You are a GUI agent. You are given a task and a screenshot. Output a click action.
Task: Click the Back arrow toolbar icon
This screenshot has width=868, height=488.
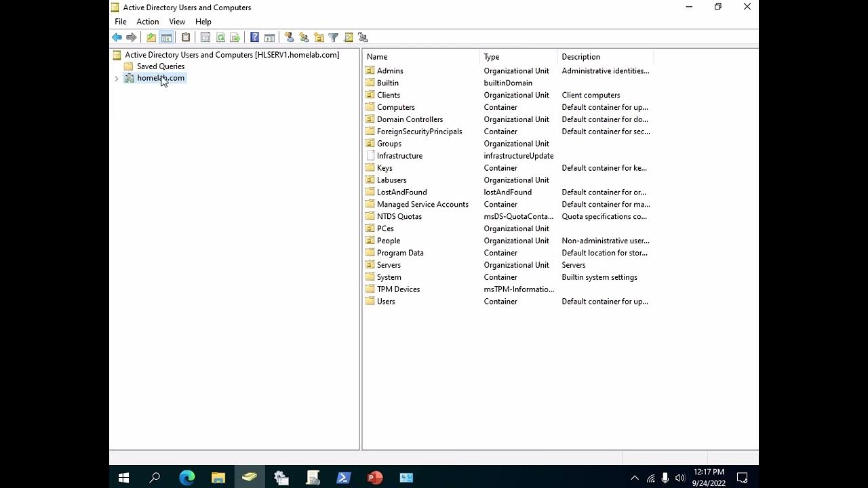coord(117,37)
